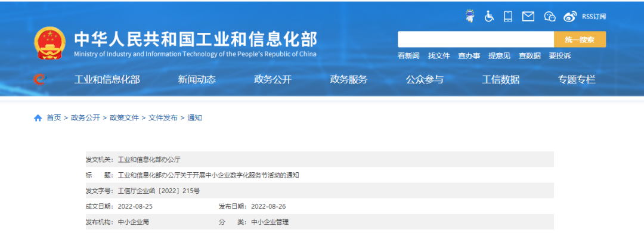Image resolution: width=644 pixels, height=242 pixels.
Task: Select issuing agency value 工业和信息化部办公厅
Action: (x=149, y=159)
